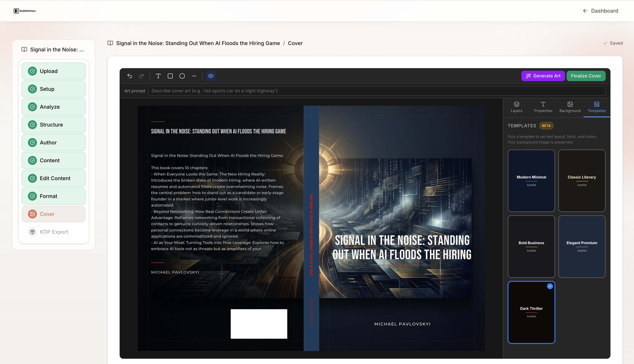The image size is (634, 364).
Task: Toggle the preview eye icon
Action: 211,76
